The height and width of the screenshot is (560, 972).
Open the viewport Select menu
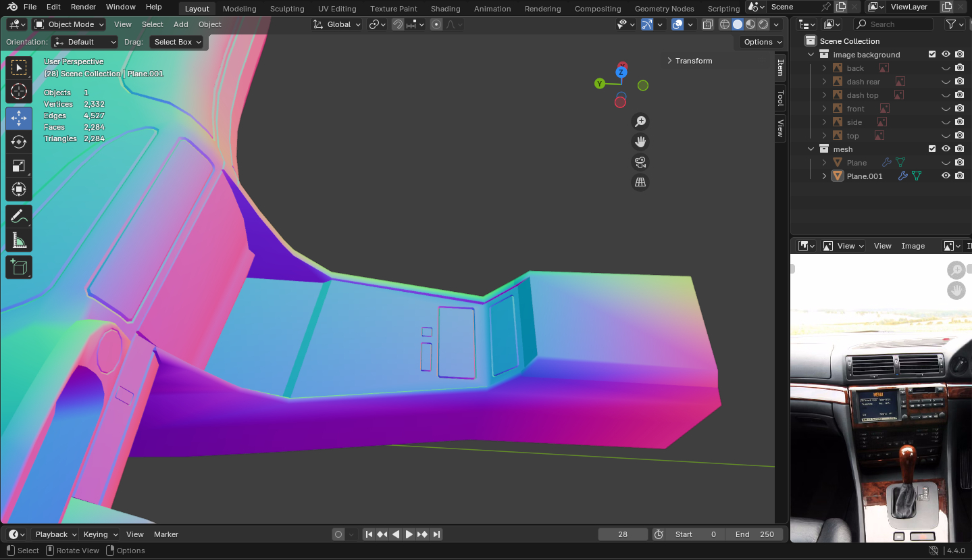point(153,24)
